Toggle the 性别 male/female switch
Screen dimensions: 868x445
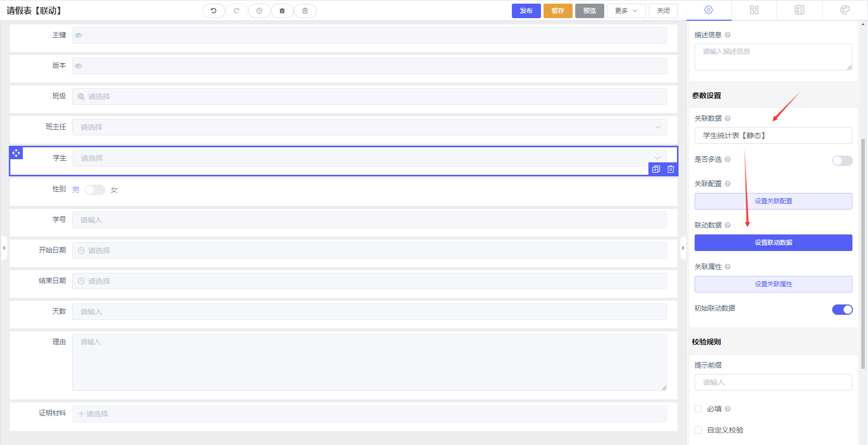coord(95,190)
